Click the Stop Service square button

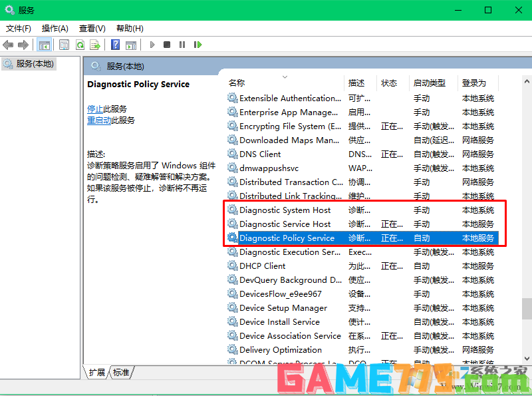pos(167,45)
